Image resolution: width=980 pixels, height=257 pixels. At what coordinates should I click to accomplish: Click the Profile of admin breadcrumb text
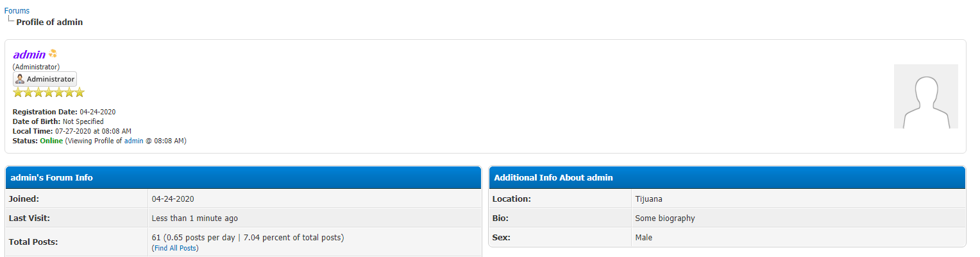tap(49, 22)
